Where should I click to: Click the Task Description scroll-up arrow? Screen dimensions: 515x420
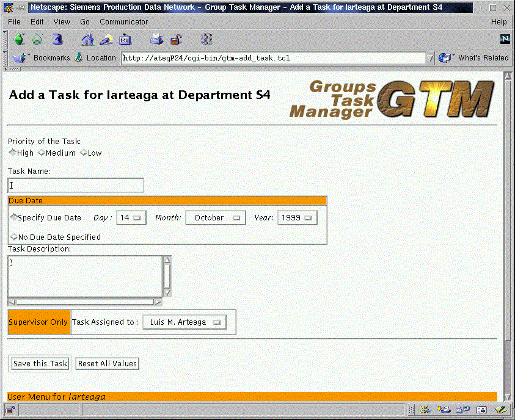(x=167, y=260)
